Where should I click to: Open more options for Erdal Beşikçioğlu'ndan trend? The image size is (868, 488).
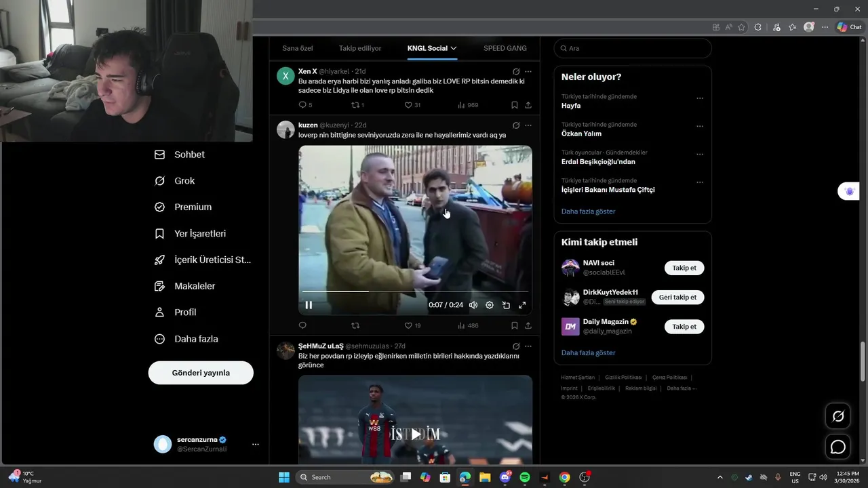[700, 155]
